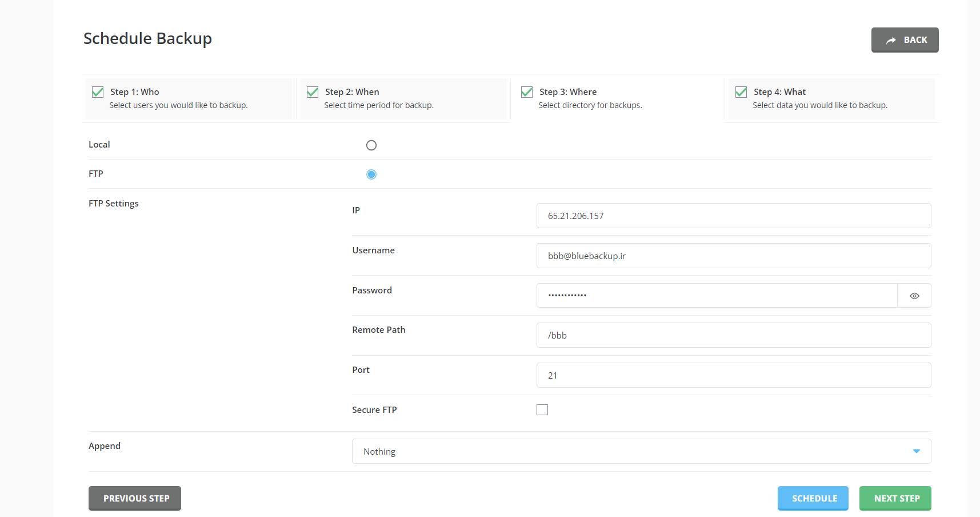
Task: Select the Local radio button
Action: [371, 145]
